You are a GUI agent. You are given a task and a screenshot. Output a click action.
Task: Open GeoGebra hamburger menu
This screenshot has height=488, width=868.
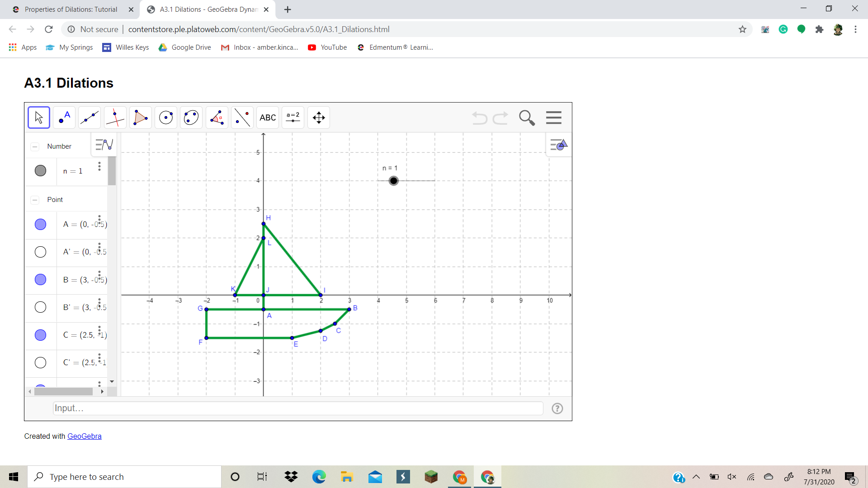pyautogui.click(x=554, y=117)
